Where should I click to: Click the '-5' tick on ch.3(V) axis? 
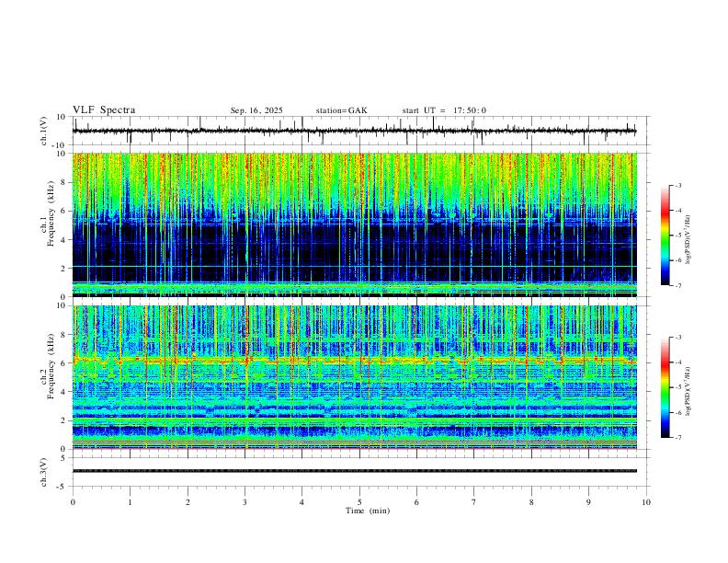pos(62,487)
